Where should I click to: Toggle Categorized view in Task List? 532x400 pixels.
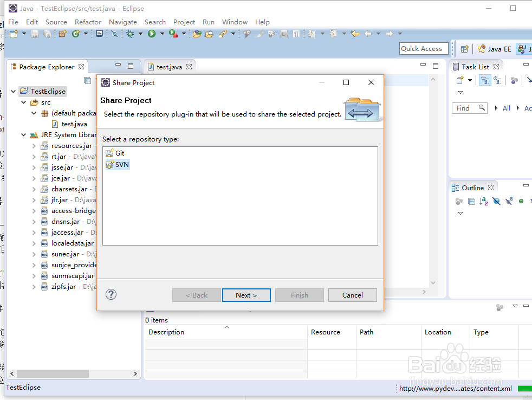click(485, 80)
